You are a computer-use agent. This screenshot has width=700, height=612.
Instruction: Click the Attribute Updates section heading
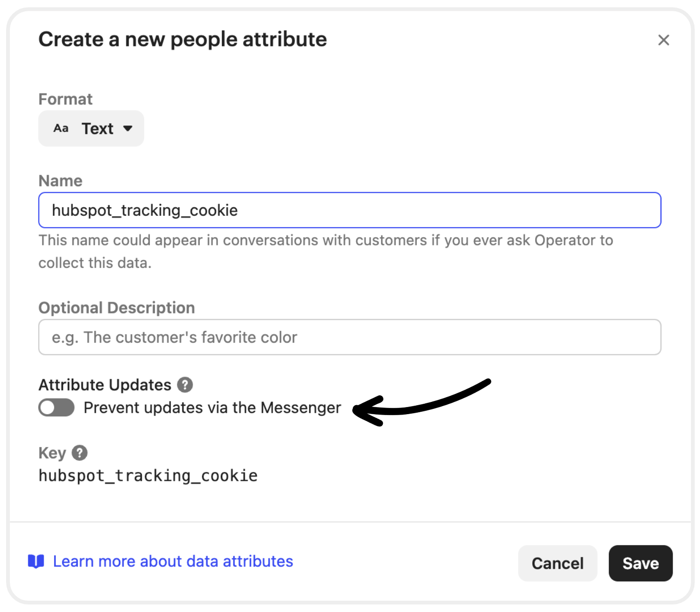click(x=105, y=385)
